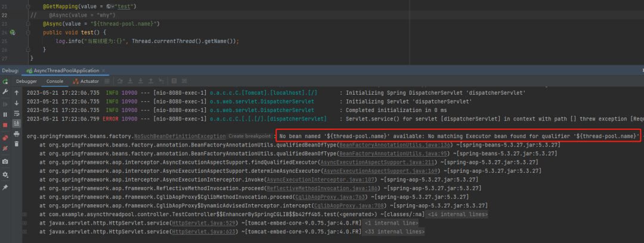Collapse code fold marker at line 24
The width and height of the screenshot is (644, 243).
(28, 32)
